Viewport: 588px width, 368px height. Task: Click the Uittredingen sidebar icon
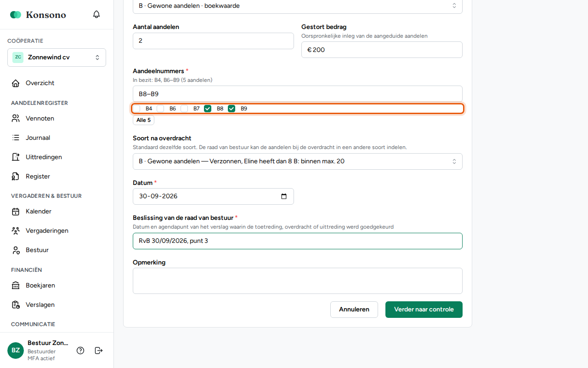pos(16,157)
